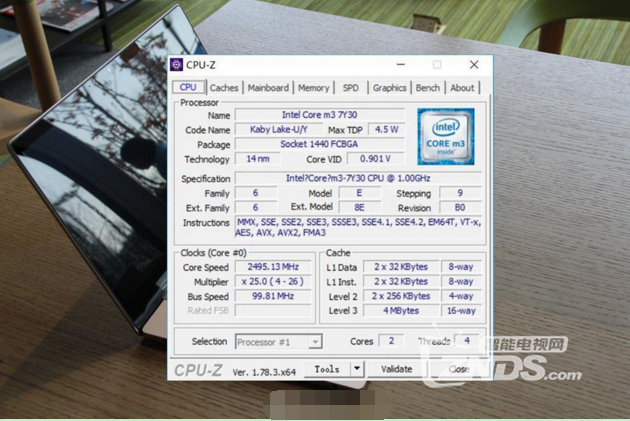The image size is (630, 421).
Task: Switch to the Mainboard tab
Action: click(268, 88)
